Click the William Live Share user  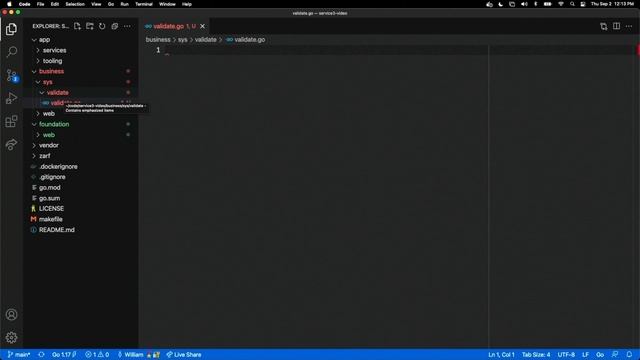pyautogui.click(x=139, y=354)
